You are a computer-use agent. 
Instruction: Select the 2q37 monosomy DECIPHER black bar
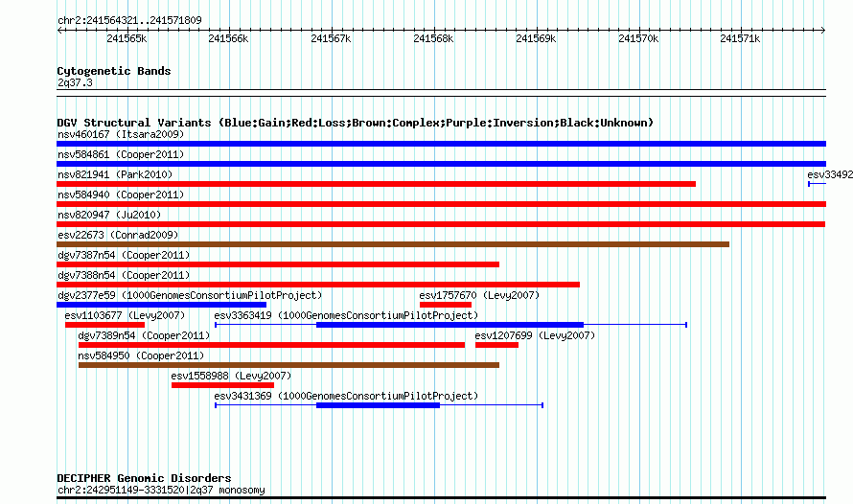441,497
